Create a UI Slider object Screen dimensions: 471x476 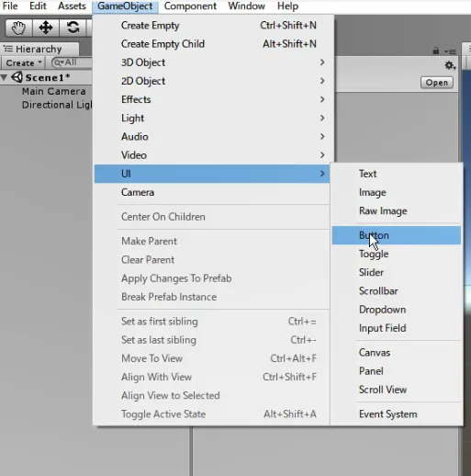pos(397,272)
